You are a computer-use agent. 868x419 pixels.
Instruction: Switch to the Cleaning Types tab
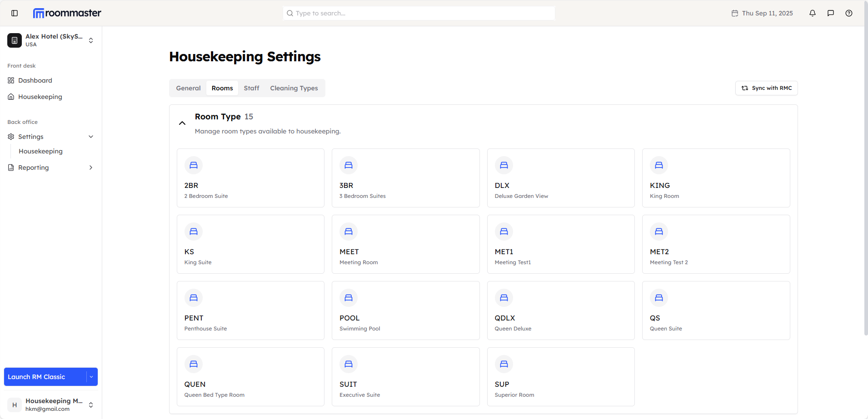coord(294,88)
